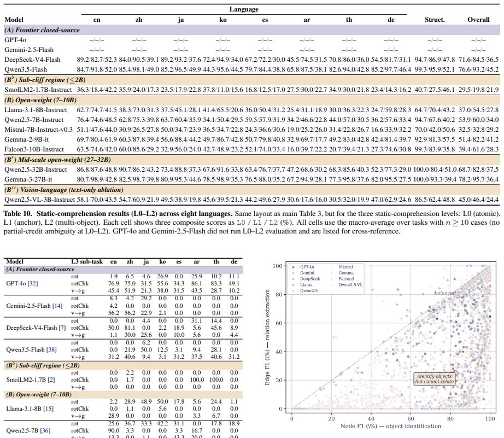Select the '(A) Frontier closed-source' band in top table
This screenshot has width=504, height=438.
(x=251, y=30)
